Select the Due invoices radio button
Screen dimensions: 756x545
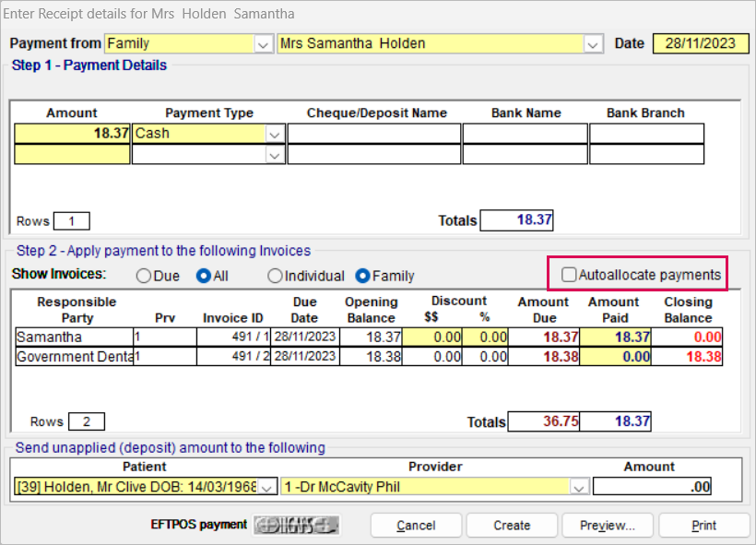point(144,276)
